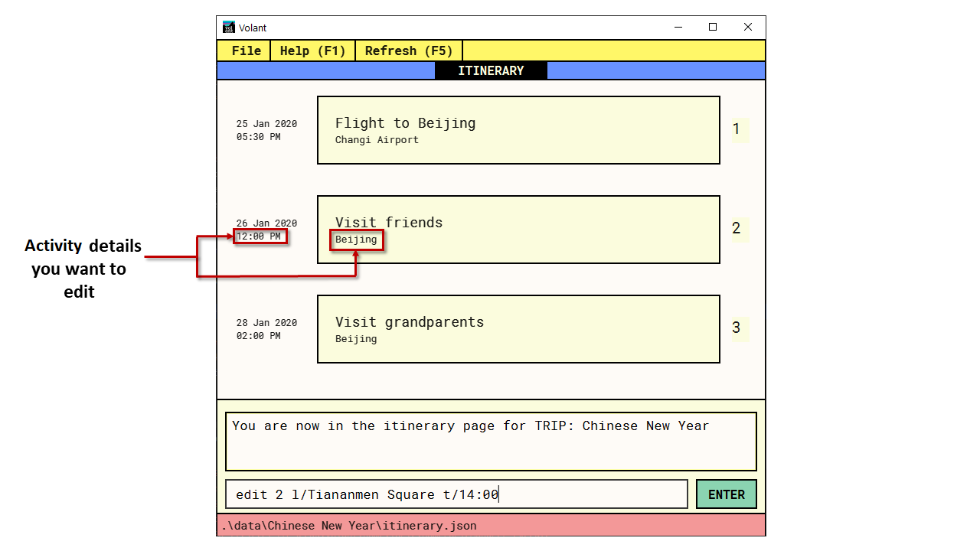Click the 28 Jan 2020 date text
The height and width of the screenshot is (551, 980).
pos(266,323)
